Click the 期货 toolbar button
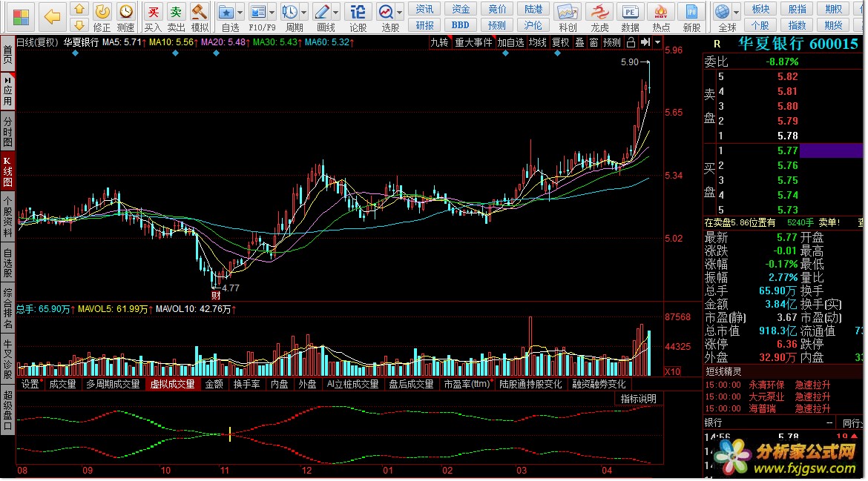868x481 pixels. pos(833,25)
